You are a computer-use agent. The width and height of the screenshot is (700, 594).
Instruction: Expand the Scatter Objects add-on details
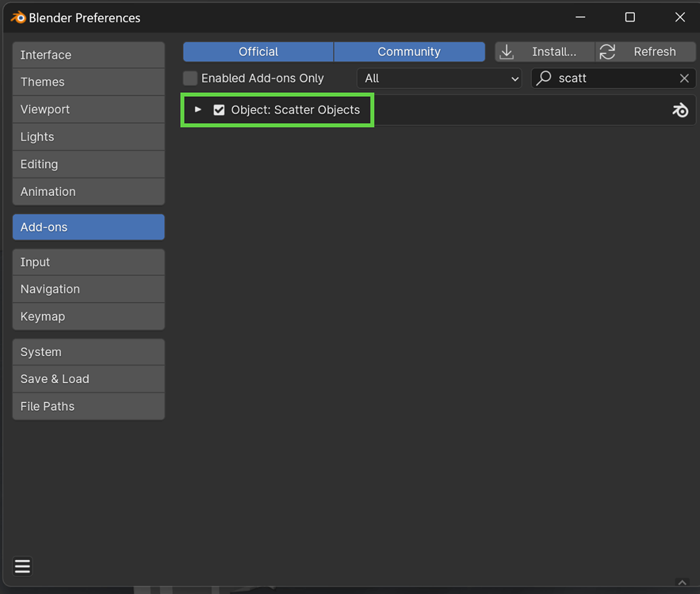(198, 110)
